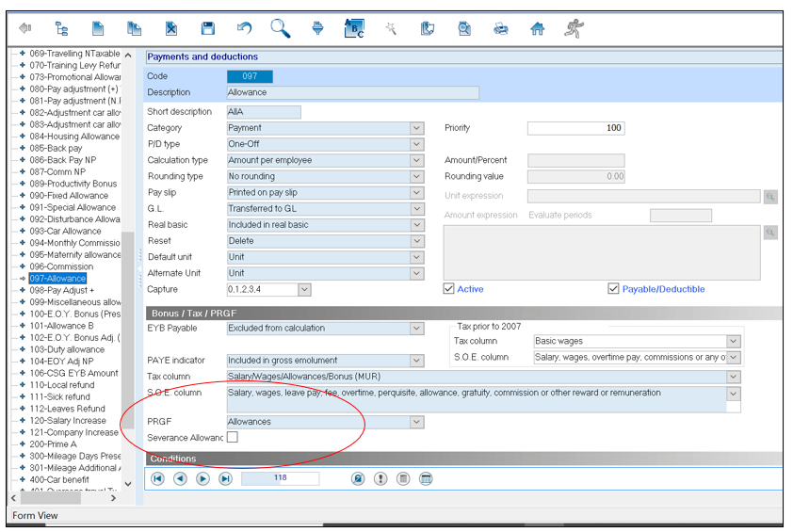Click the tree view toolbar icon

62,29
